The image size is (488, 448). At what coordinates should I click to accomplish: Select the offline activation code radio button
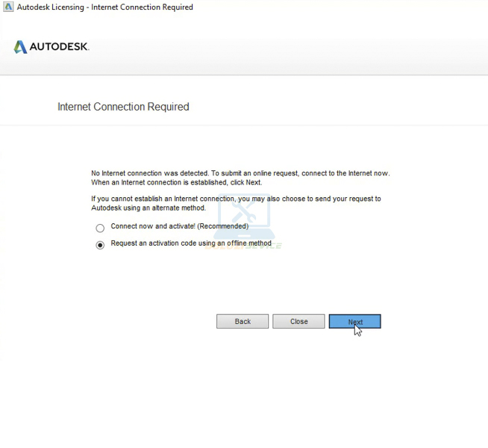tap(100, 245)
